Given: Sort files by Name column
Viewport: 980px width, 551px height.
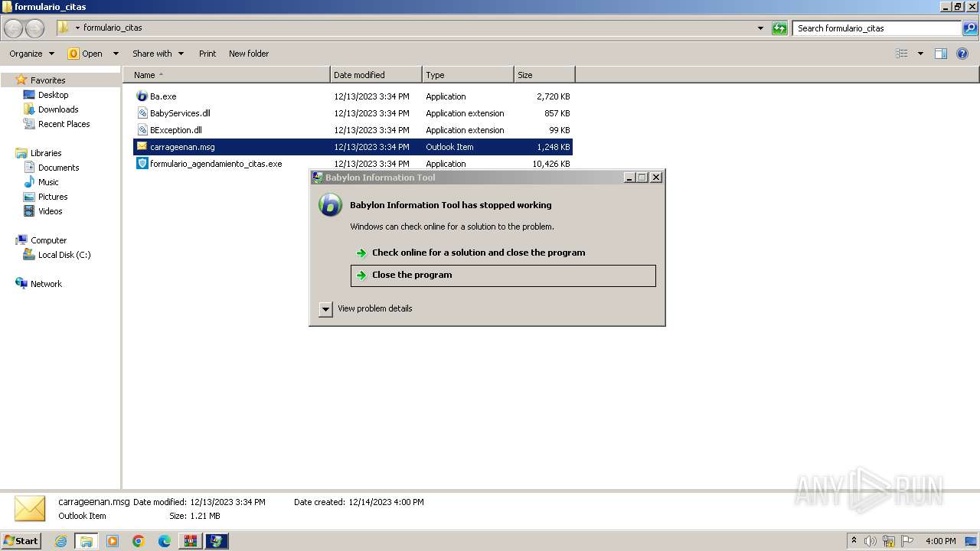Looking at the screenshot, I should (227, 75).
